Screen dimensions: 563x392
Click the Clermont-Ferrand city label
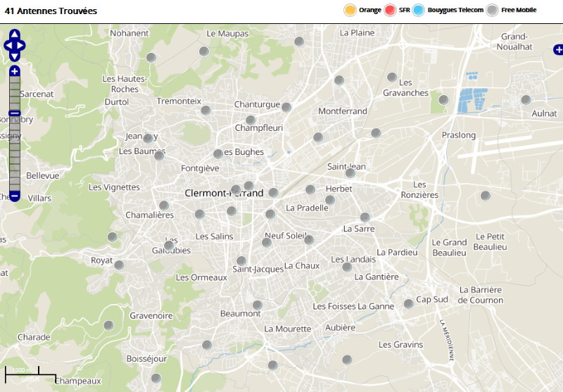point(224,193)
